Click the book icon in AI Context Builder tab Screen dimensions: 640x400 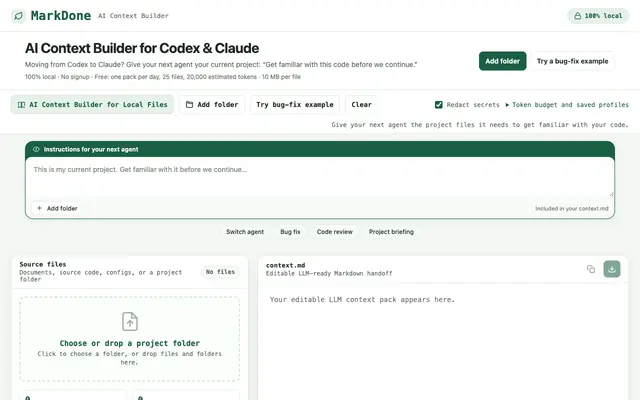point(21,105)
